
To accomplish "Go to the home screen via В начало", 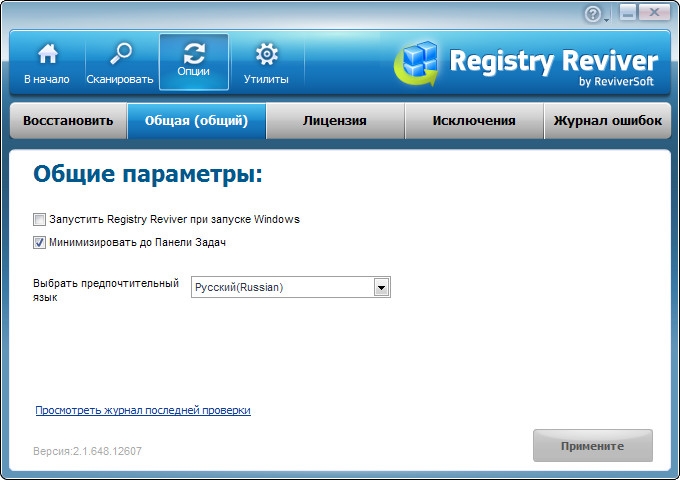I will [x=47, y=62].
